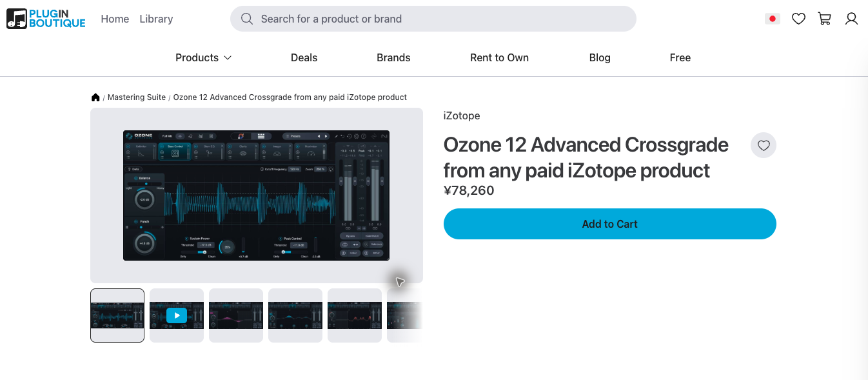Viewport: 868px width, 380px height.
Task: Click the main Ozone product image
Action: tap(256, 195)
